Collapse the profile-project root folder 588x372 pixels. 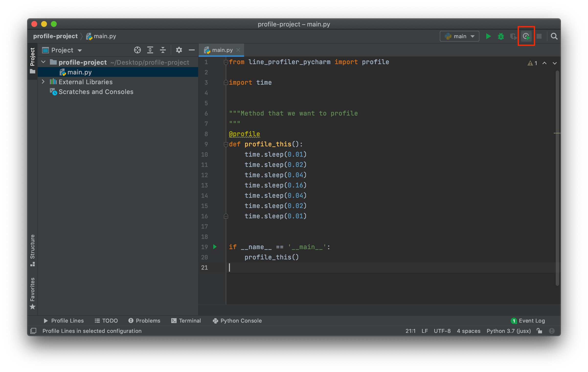click(44, 62)
